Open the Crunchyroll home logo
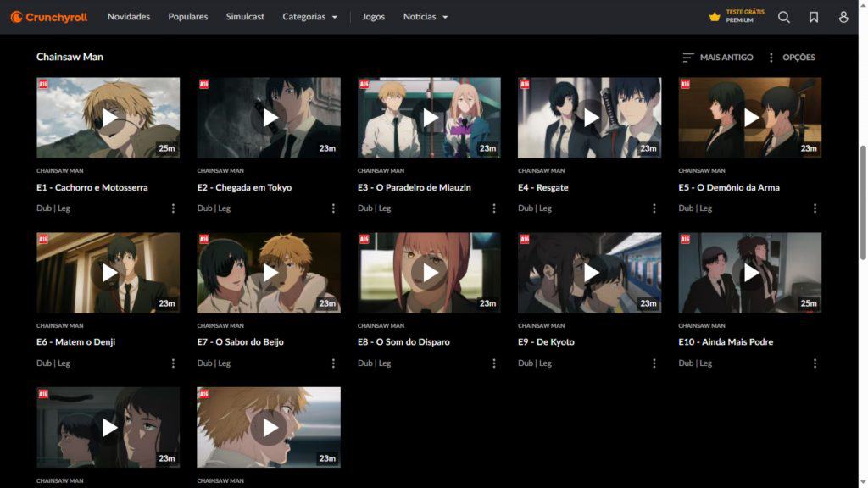 click(x=48, y=17)
